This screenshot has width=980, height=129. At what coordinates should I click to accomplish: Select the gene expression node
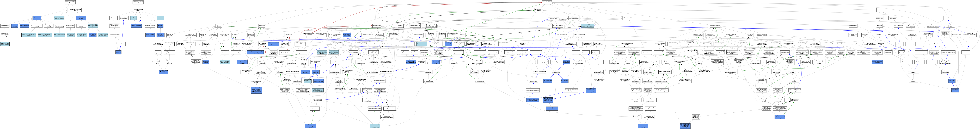(785, 52)
